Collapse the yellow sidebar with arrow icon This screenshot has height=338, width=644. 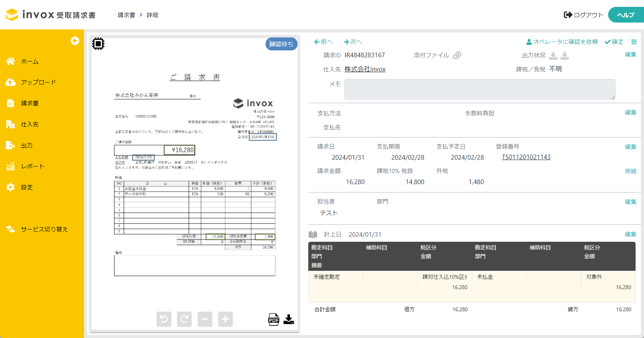click(75, 41)
